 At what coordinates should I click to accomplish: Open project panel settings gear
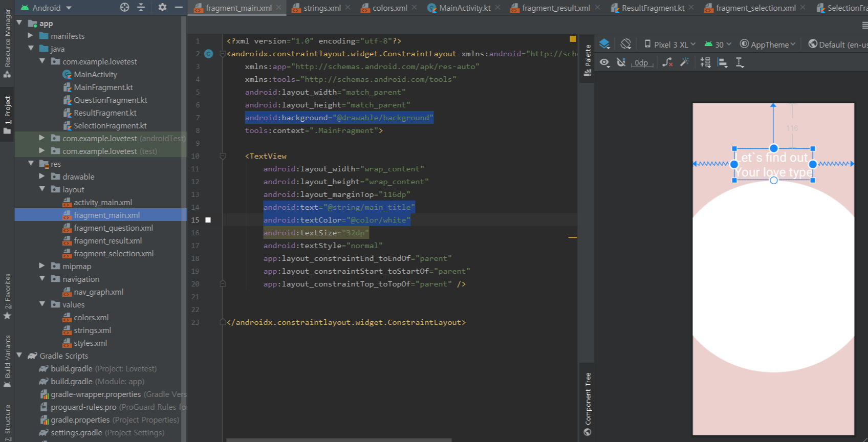tap(162, 7)
